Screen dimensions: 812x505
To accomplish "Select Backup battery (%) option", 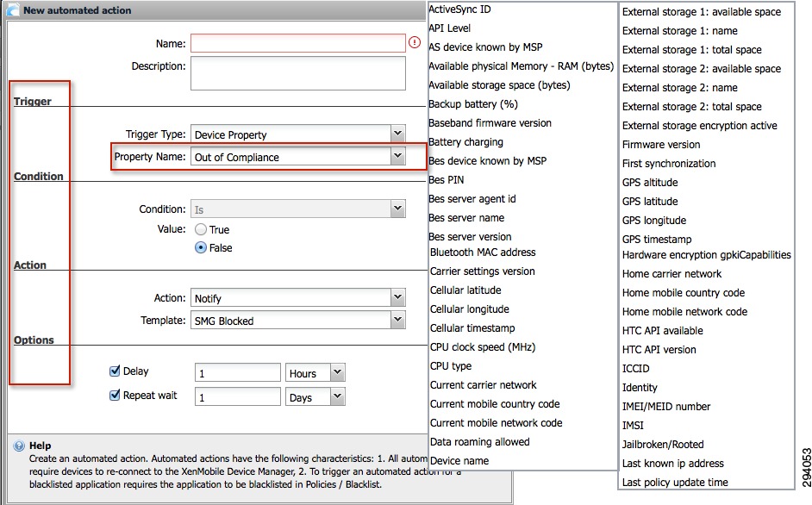I will coord(473,104).
